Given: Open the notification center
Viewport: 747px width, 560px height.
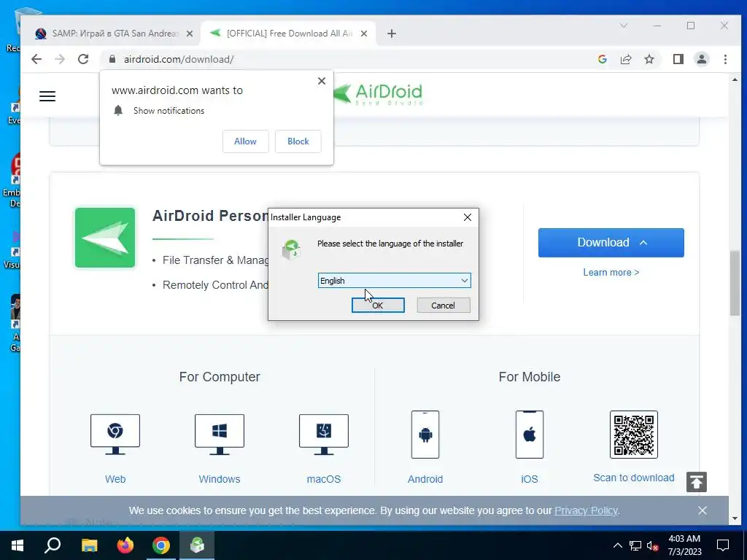Looking at the screenshot, I should [723, 545].
